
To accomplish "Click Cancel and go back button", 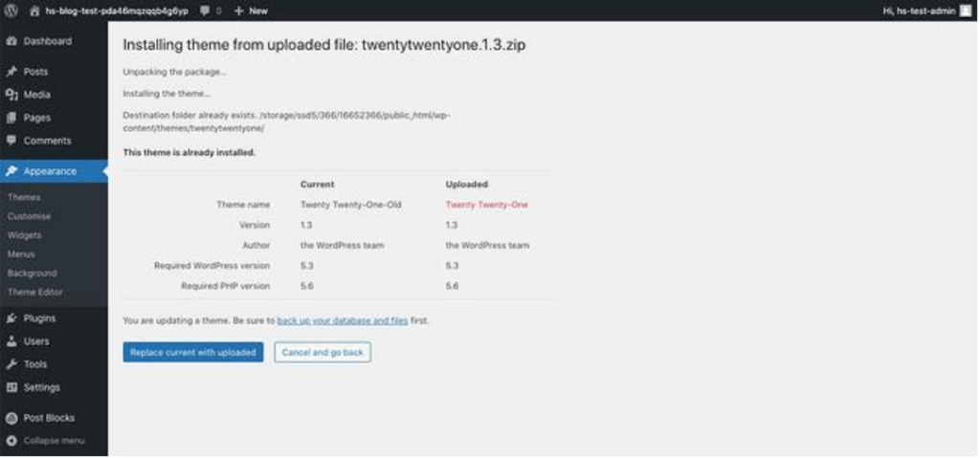I will point(323,353).
